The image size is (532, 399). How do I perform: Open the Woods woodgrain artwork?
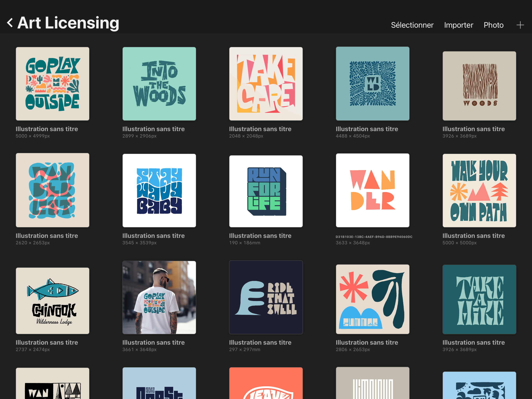[x=479, y=86]
